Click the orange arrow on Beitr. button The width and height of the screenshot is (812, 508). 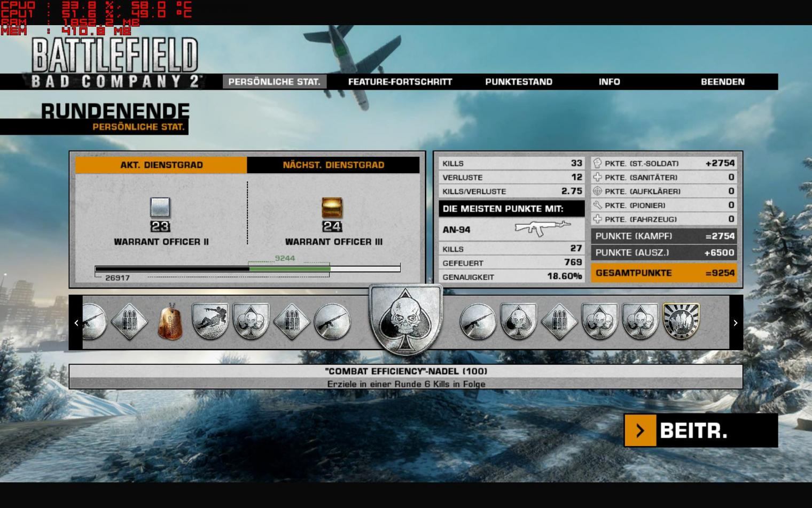click(640, 430)
